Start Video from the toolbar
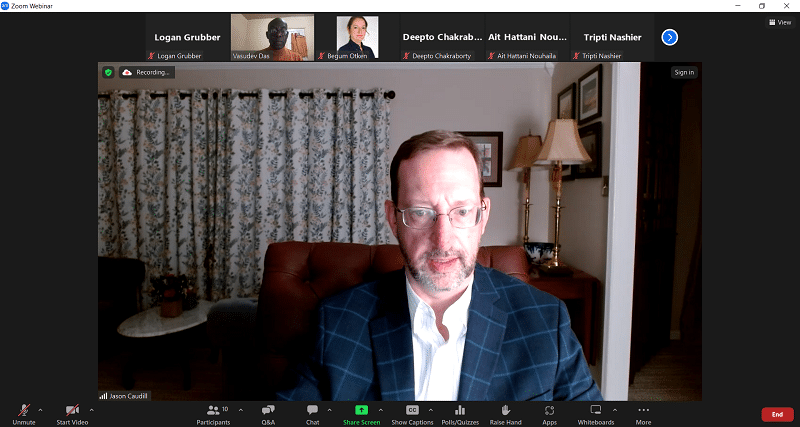This screenshot has height=427, width=800. point(72,411)
